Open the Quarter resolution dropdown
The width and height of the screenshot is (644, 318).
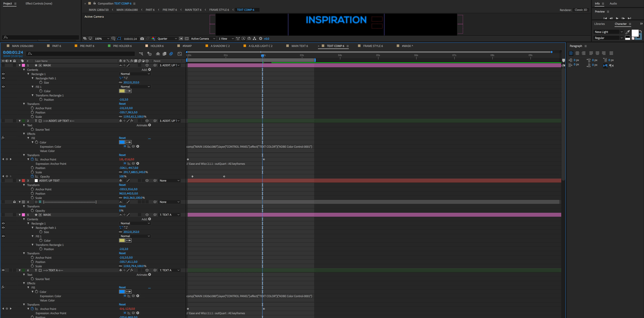coord(167,39)
